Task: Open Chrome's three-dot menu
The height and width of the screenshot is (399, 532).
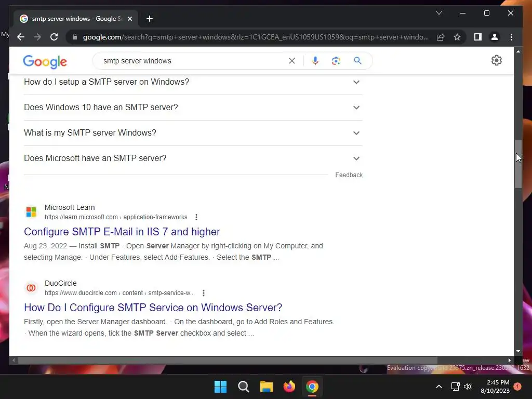Action: point(511,37)
